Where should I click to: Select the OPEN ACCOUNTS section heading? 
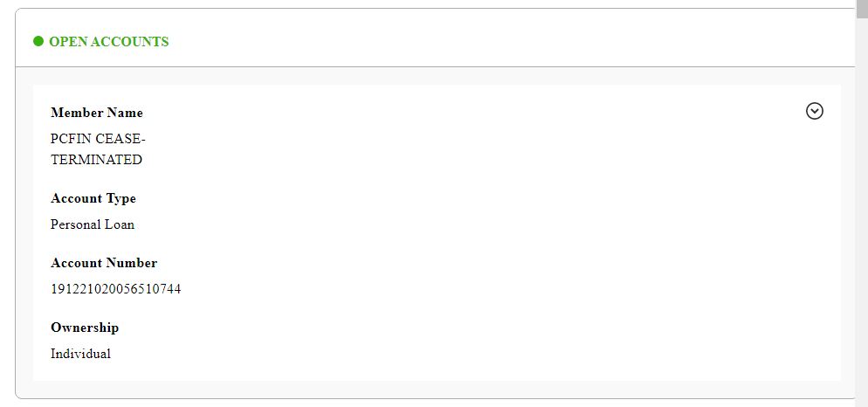(108, 42)
